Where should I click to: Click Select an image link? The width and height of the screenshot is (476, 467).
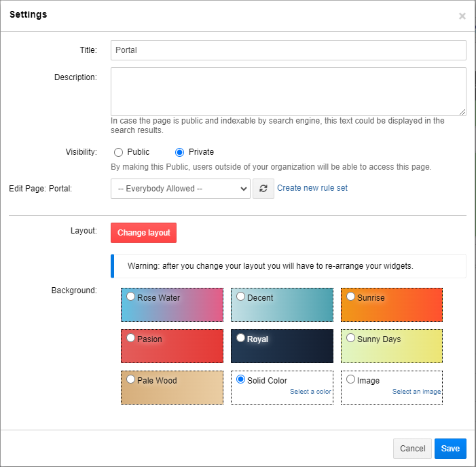pyautogui.click(x=416, y=392)
